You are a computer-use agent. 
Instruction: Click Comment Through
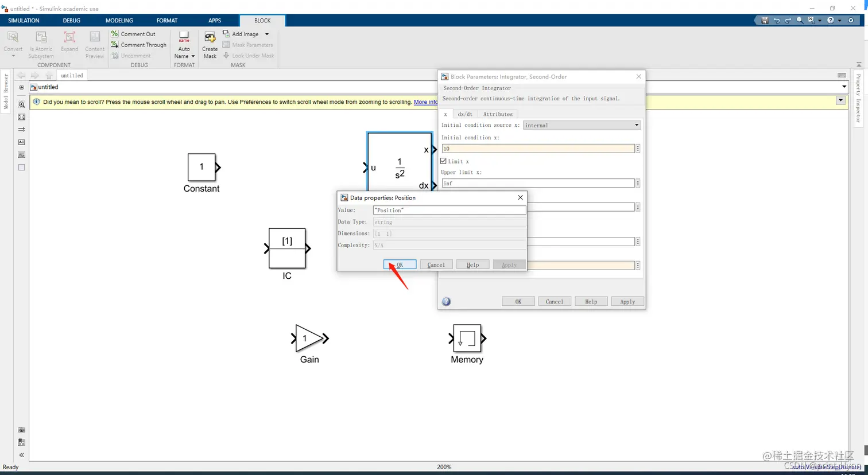click(x=138, y=45)
